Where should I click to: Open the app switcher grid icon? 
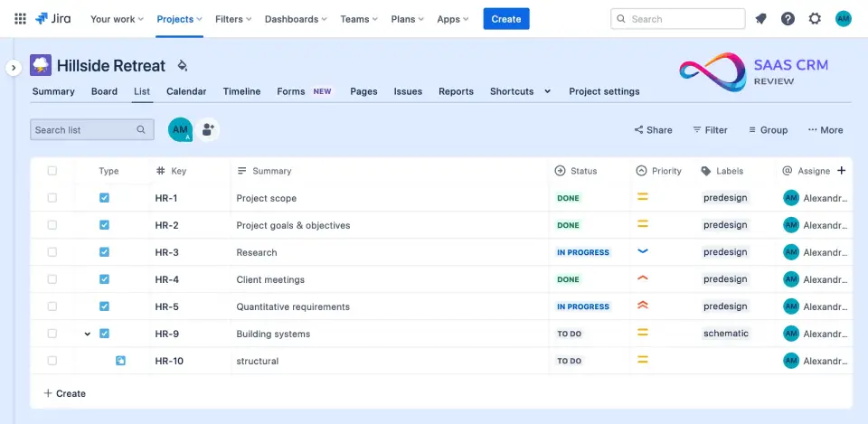[20, 19]
